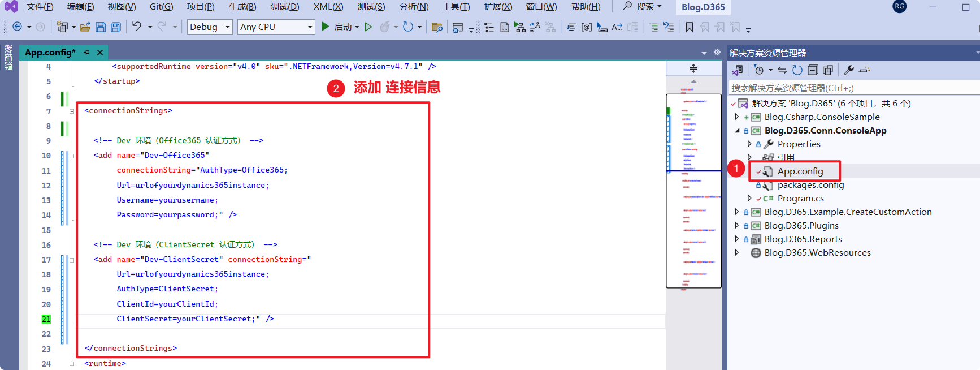Image resolution: width=980 pixels, height=370 pixels.
Task: Click the Find in Files folder-search icon
Action: click(x=437, y=27)
